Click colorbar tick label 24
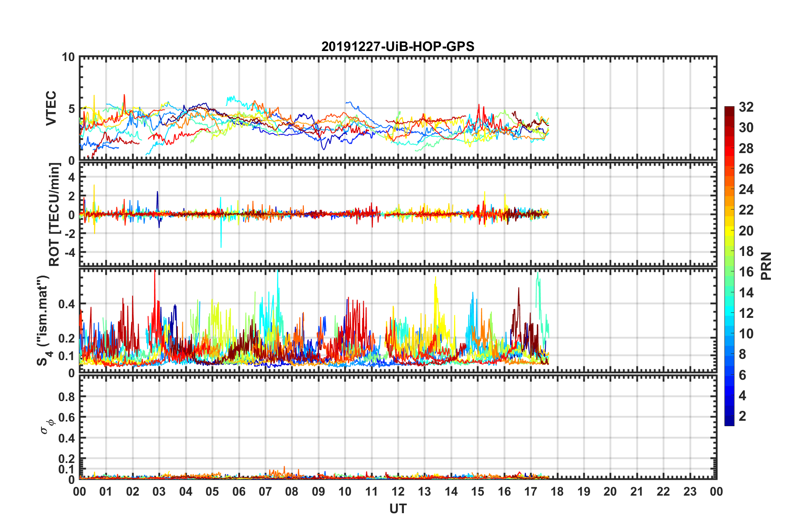This screenshot has height=532, width=796. 746,190
